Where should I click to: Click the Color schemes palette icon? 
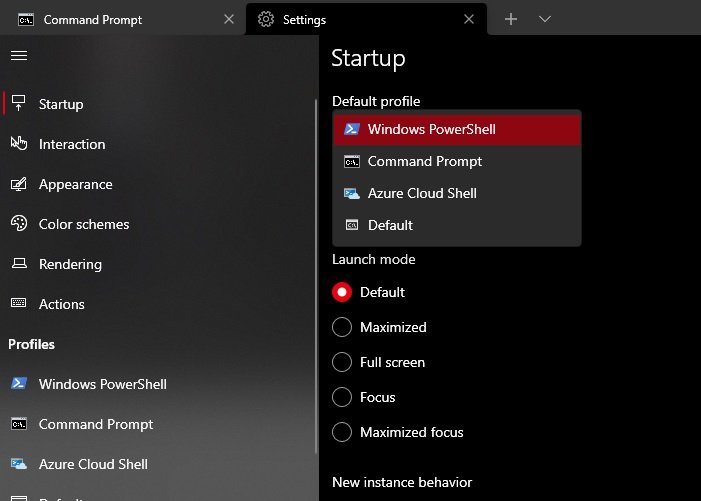(x=18, y=224)
